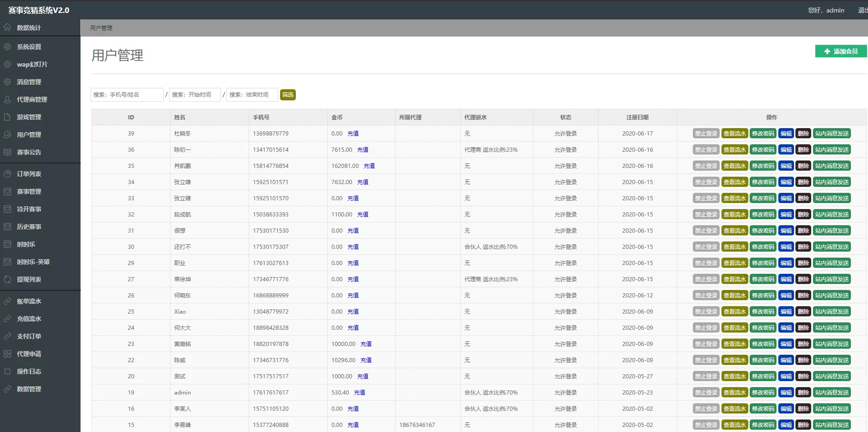Click the document icon next to 游戏管理
868x432 pixels.
coord(7,117)
